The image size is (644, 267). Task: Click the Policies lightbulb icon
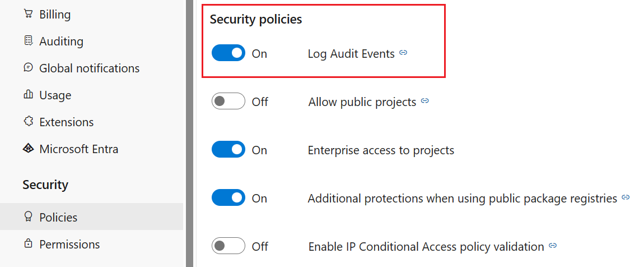pyautogui.click(x=28, y=217)
